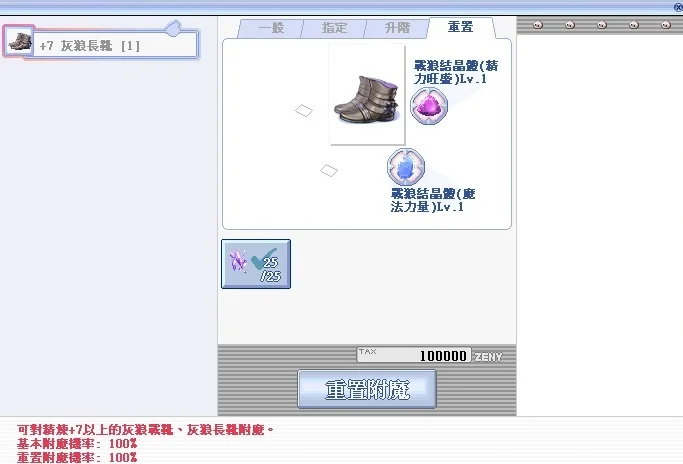Click the 可對精煉+7以上 description line
Viewport: 683px width, 464px height.
145,430
